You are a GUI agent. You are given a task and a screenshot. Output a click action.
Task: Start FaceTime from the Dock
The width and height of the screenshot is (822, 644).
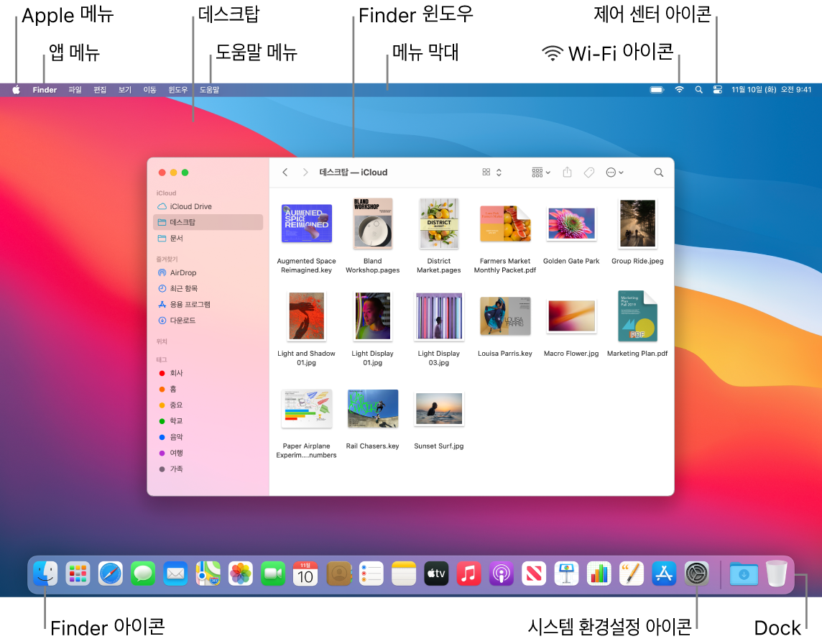pos(273,574)
